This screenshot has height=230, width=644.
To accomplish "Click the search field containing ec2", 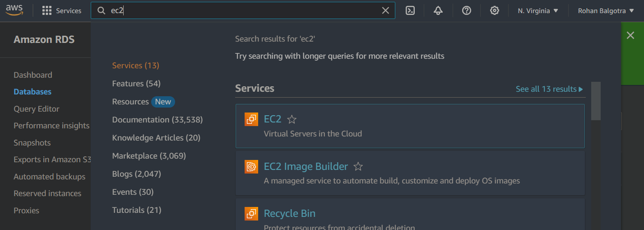I will 243,10.
